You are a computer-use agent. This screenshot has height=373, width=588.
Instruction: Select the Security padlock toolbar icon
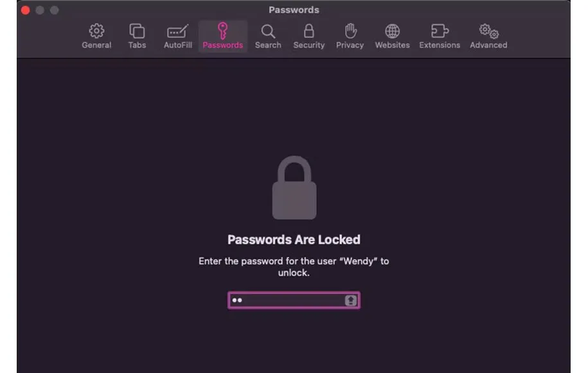click(x=309, y=31)
